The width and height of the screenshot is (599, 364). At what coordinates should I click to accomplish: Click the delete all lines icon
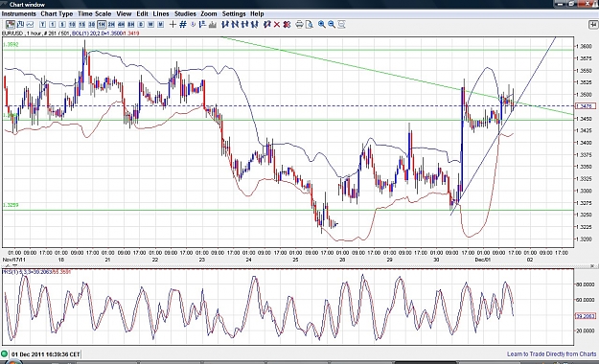pos(287,25)
